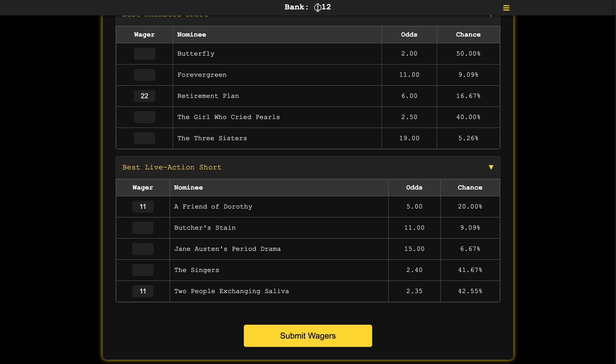Viewport: 616px width, 364px height.
Task: Edit the Retirement Plan wager of 22
Action: 144,96
